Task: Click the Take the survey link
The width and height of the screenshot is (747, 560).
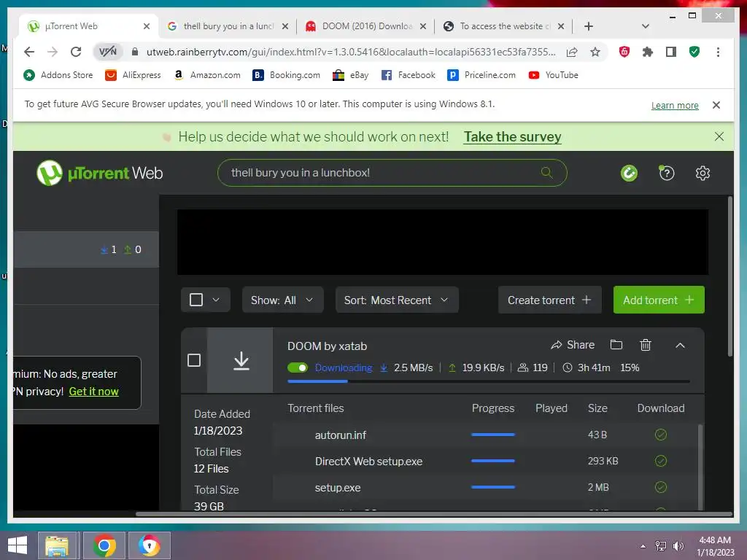Action: 513,136
